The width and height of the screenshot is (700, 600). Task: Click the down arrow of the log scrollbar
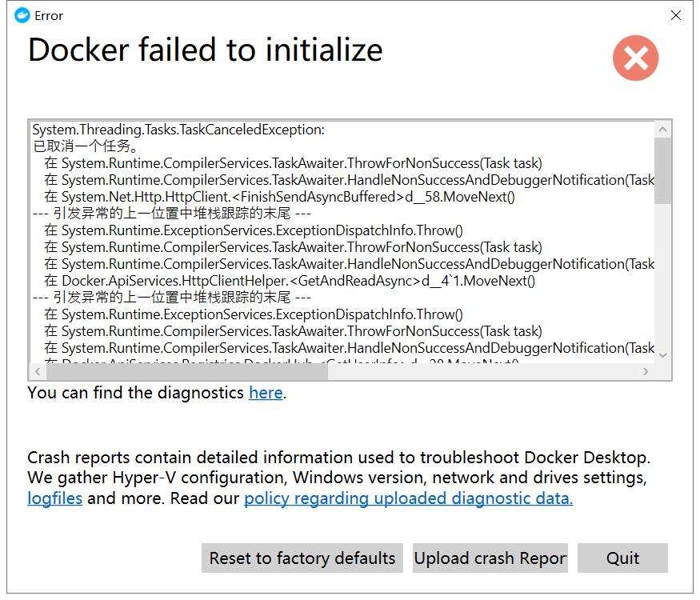pos(662,356)
